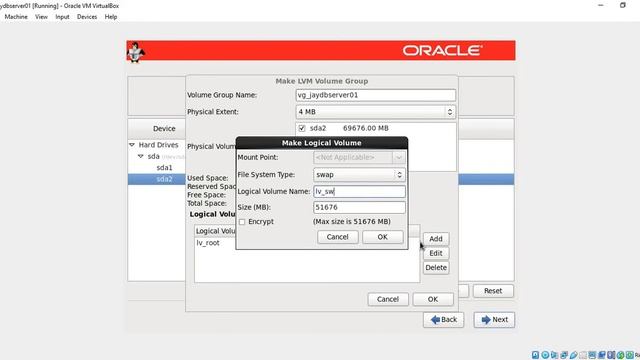
Task: Cancel the Make Logical Volume dialog
Action: click(x=338, y=237)
